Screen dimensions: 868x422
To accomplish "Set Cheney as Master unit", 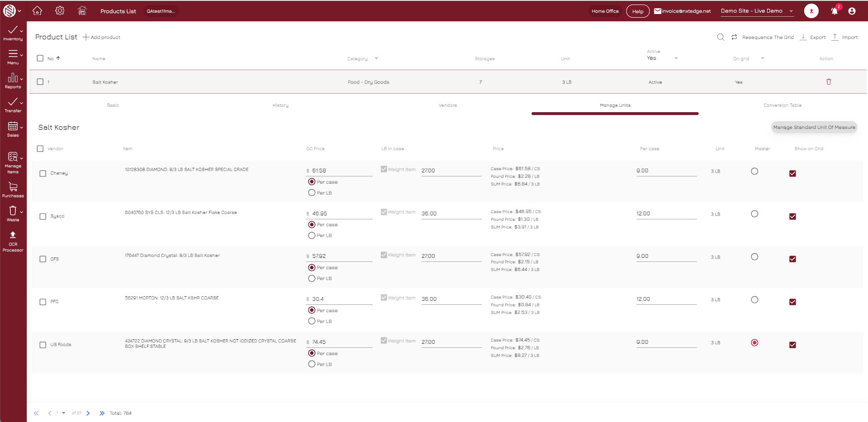I will (754, 171).
